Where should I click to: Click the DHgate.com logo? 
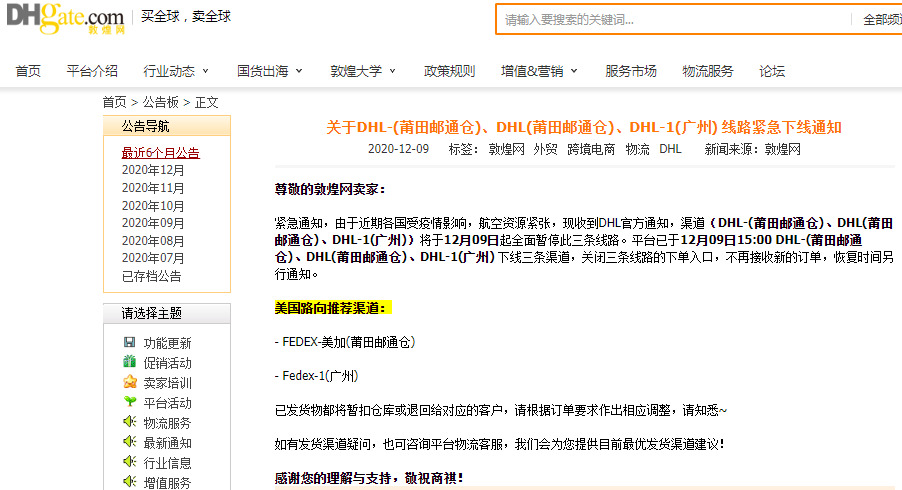coord(65,18)
